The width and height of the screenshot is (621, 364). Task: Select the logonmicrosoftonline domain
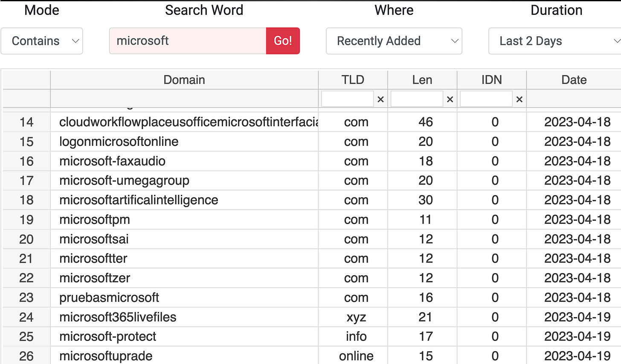[119, 142]
